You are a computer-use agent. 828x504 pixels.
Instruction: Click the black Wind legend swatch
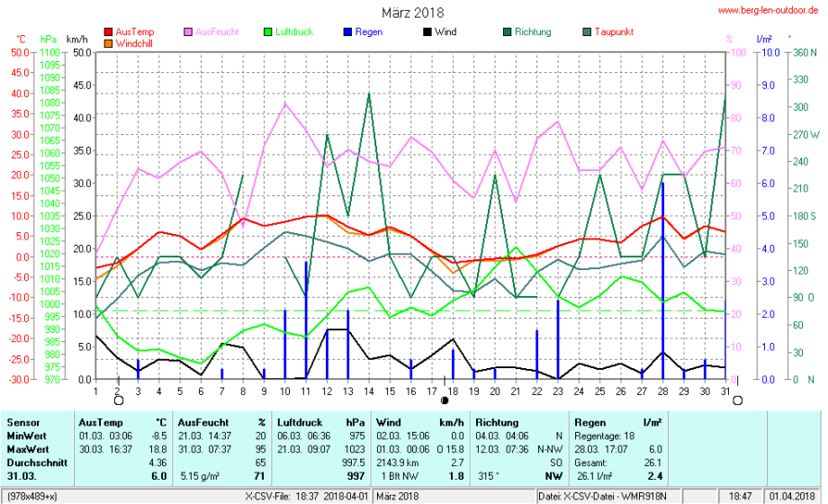pyautogui.click(x=426, y=32)
